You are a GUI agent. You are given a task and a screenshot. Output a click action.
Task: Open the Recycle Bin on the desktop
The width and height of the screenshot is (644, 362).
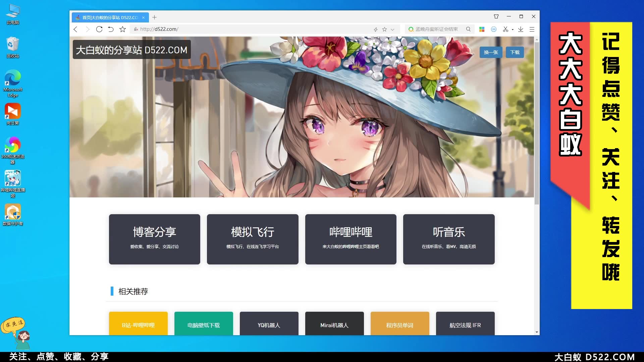click(x=12, y=44)
